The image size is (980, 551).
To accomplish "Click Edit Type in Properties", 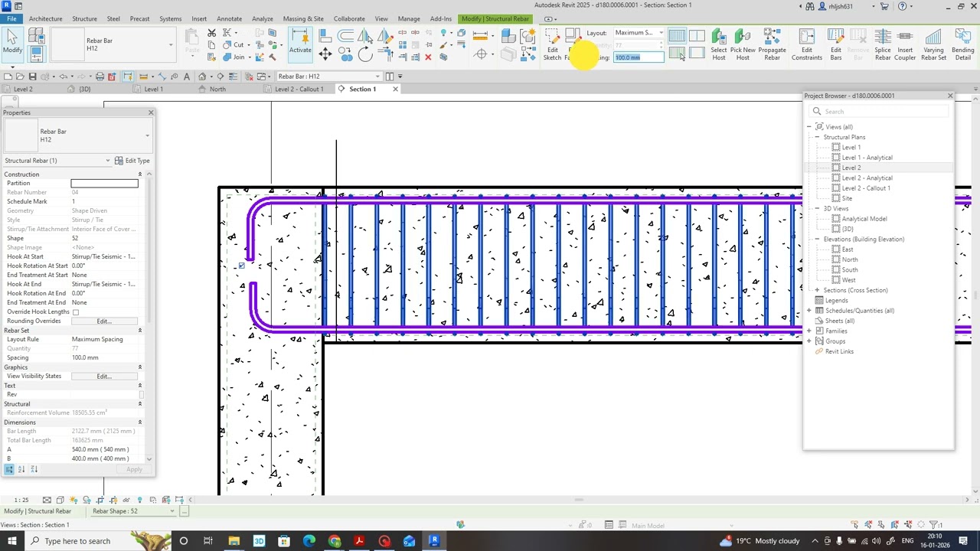I will point(132,161).
